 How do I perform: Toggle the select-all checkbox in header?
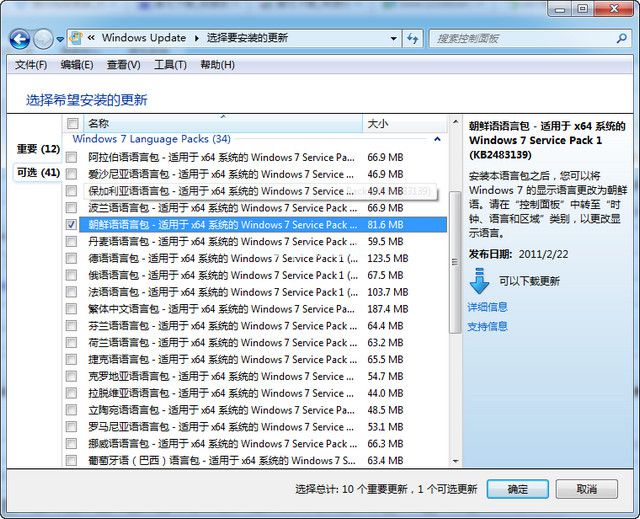click(x=73, y=123)
